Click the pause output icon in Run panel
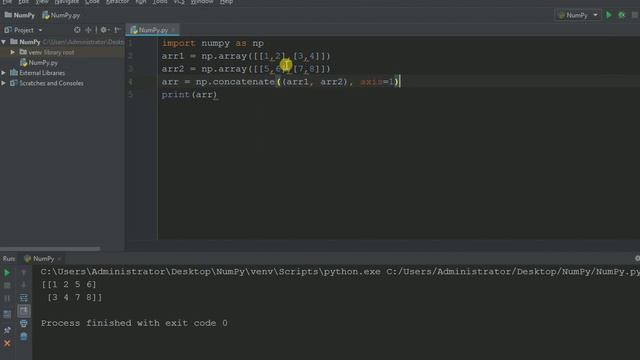 click(x=7, y=299)
